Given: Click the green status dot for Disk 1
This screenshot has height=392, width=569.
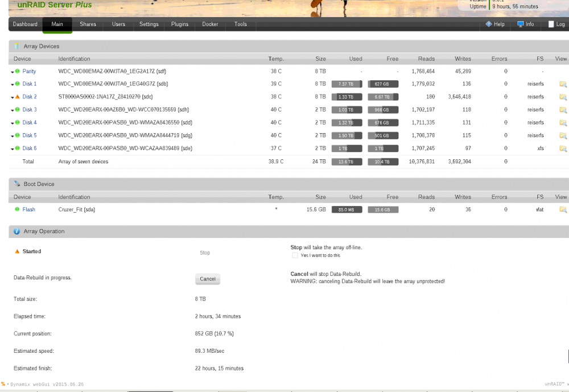Looking at the screenshot, I should coord(18,84).
